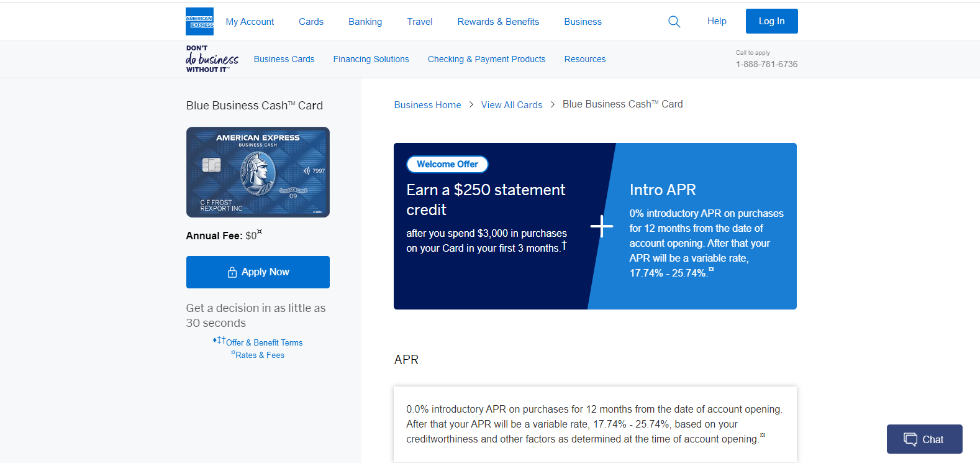Open Business Cards submenu

(284, 59)
